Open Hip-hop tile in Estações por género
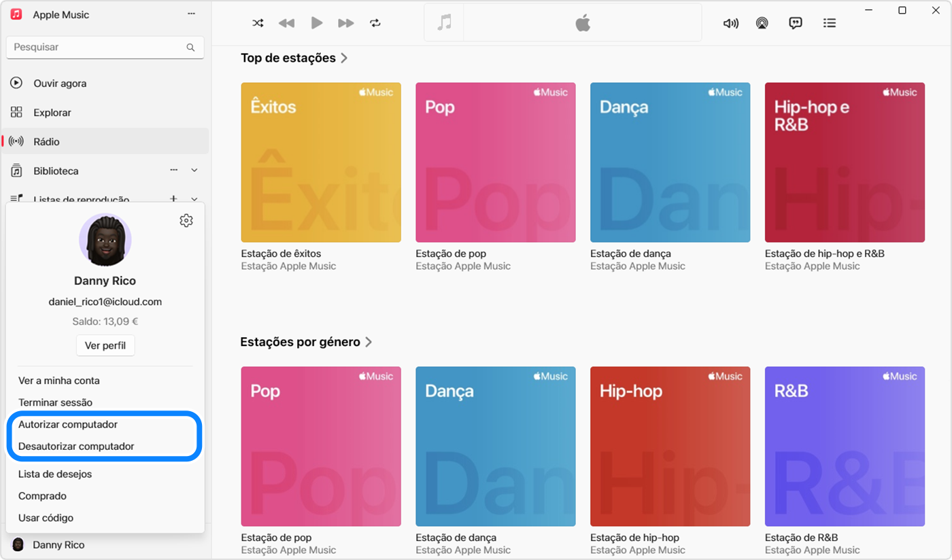Viewport: 952px width, 560px height. point(670,447)
